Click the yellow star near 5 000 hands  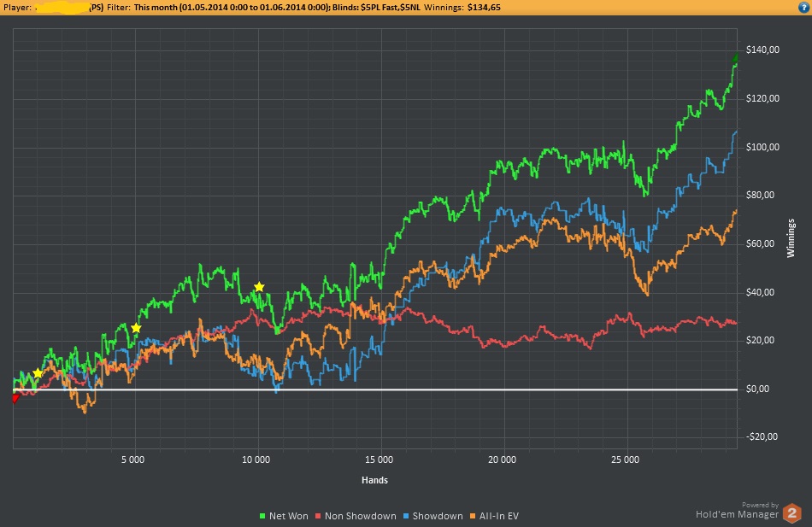click(x=136, y=328)
